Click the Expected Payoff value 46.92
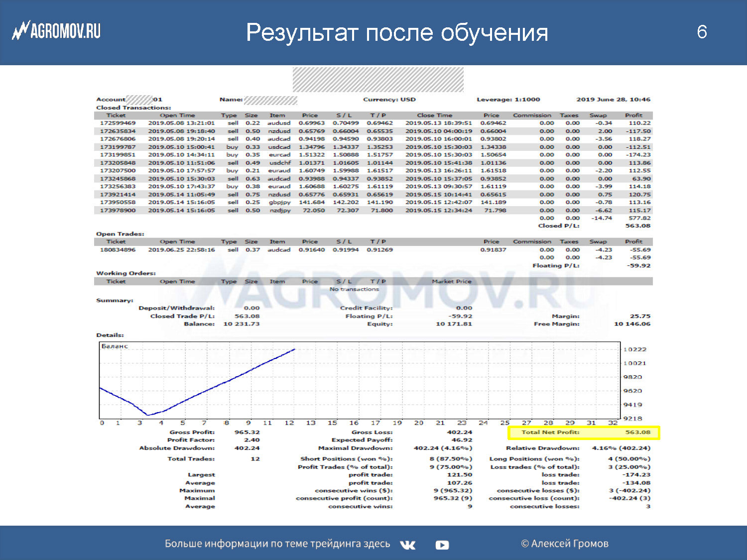This screenshot has width=747, height=560. point(462,440)
